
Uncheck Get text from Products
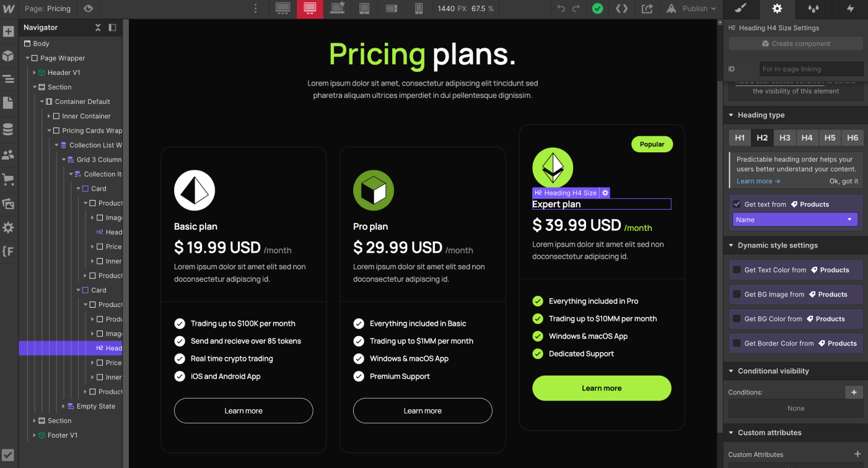737,204
